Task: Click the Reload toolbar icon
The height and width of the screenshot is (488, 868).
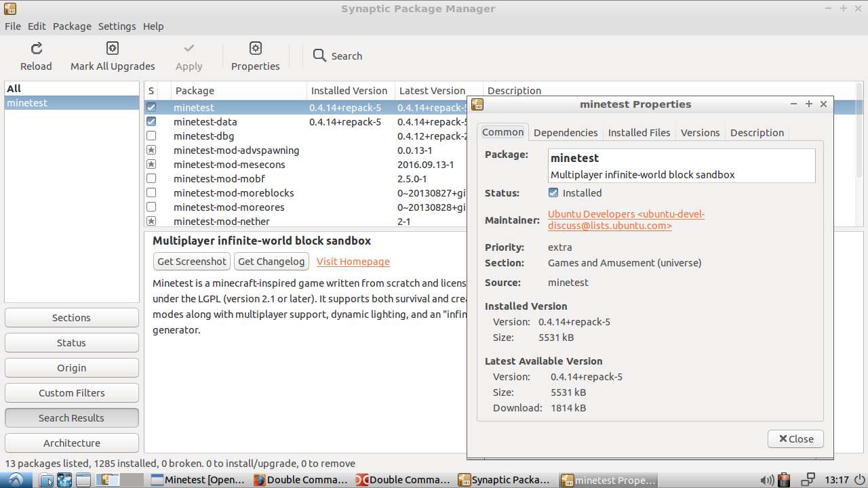Action: click(x=35, y=49)
